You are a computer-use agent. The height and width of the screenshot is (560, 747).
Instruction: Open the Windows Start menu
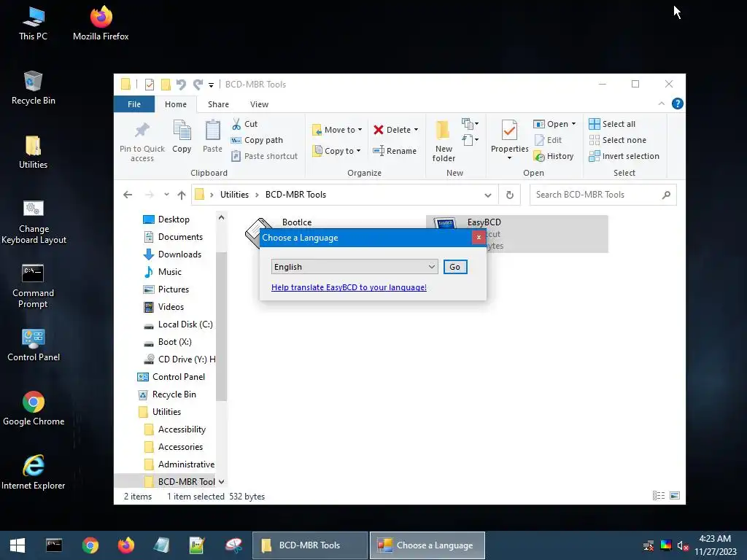coord(18,545)
